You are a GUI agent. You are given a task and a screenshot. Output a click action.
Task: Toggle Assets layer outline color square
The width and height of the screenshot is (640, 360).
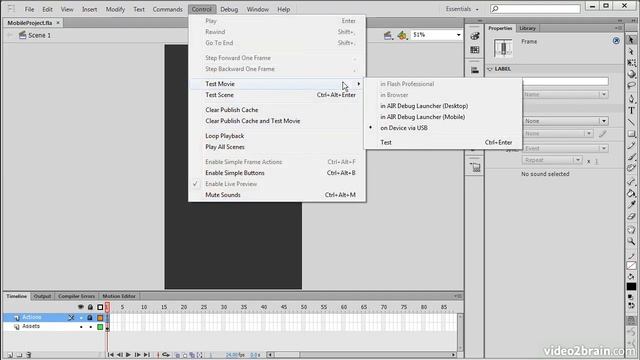(100, 327)
